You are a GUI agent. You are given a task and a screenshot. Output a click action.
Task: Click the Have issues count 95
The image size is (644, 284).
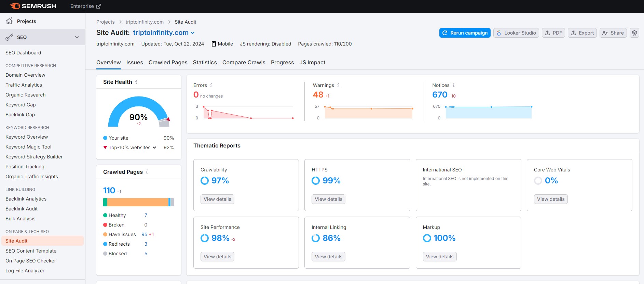pos(144,234)
